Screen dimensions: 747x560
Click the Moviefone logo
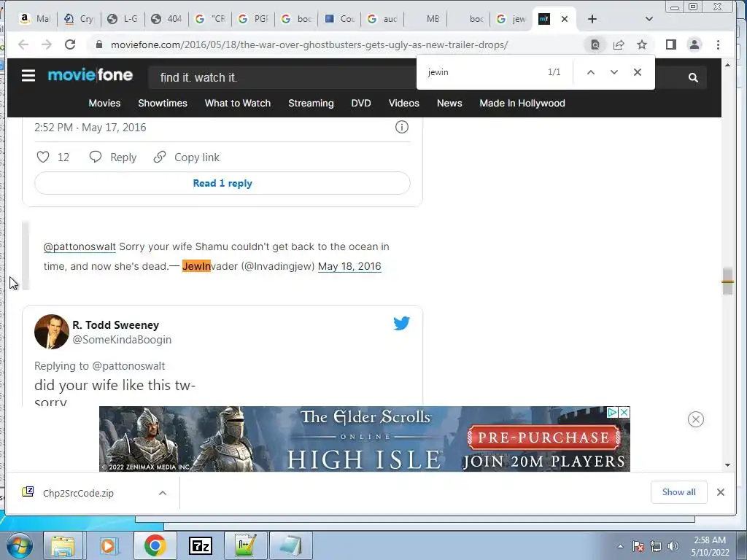pos(90,75)
